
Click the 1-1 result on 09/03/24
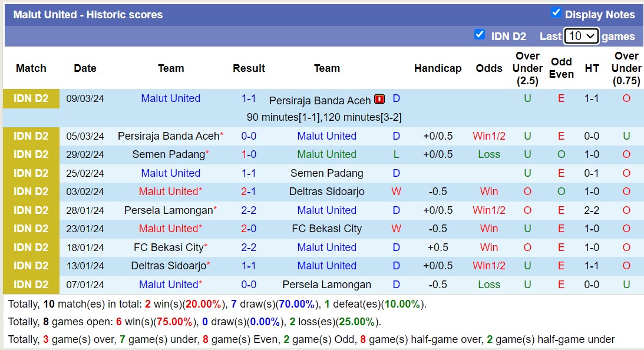(x=249, y=98)
